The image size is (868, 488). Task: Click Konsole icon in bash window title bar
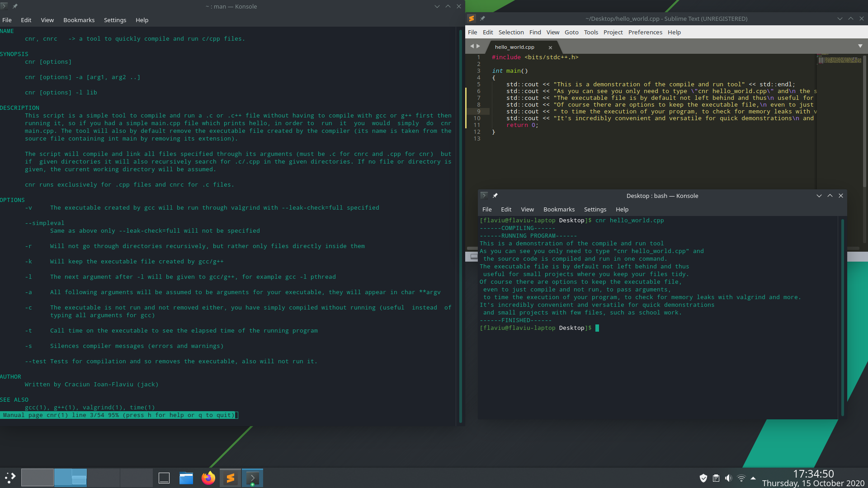tap(484, 196)
